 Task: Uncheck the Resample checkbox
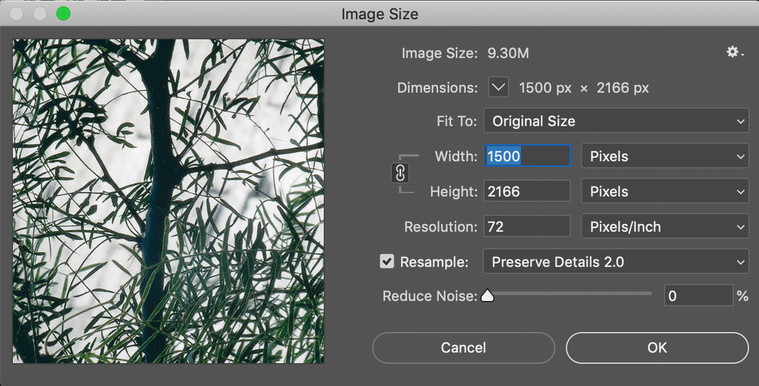click(x=387, y=262)
